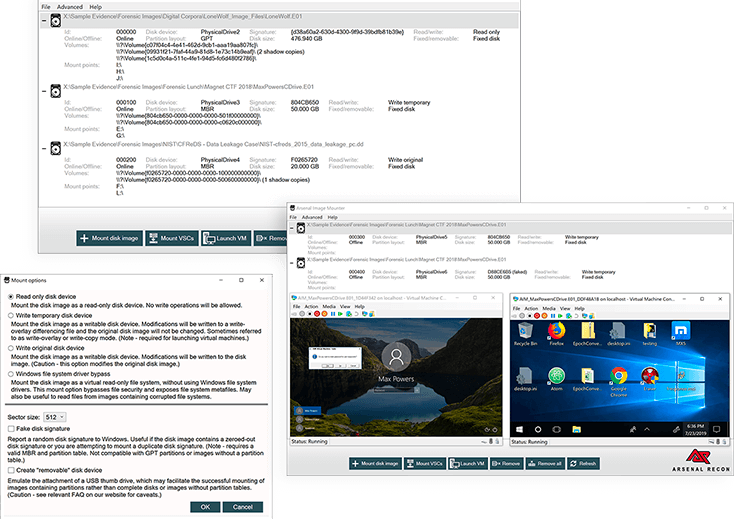
Task: Click the Windows Start button in the VM taskbar
Action: (x=519, y=429)
